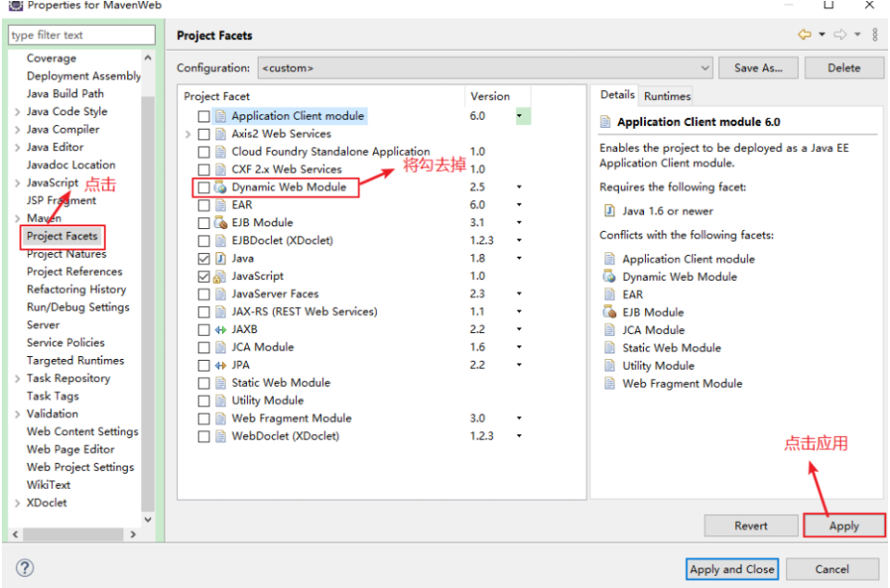Click Dynamic Web Module icon in Details conflicts
Viewport: 890px width, 588px height.
609,276
